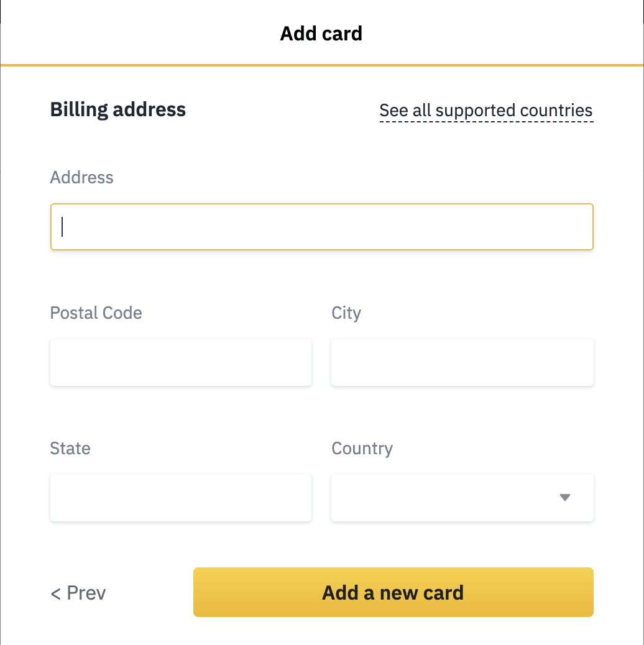Expand the Country dropdown arrow
The width and height of the screenshot is (644, 645).
[565, 498]
